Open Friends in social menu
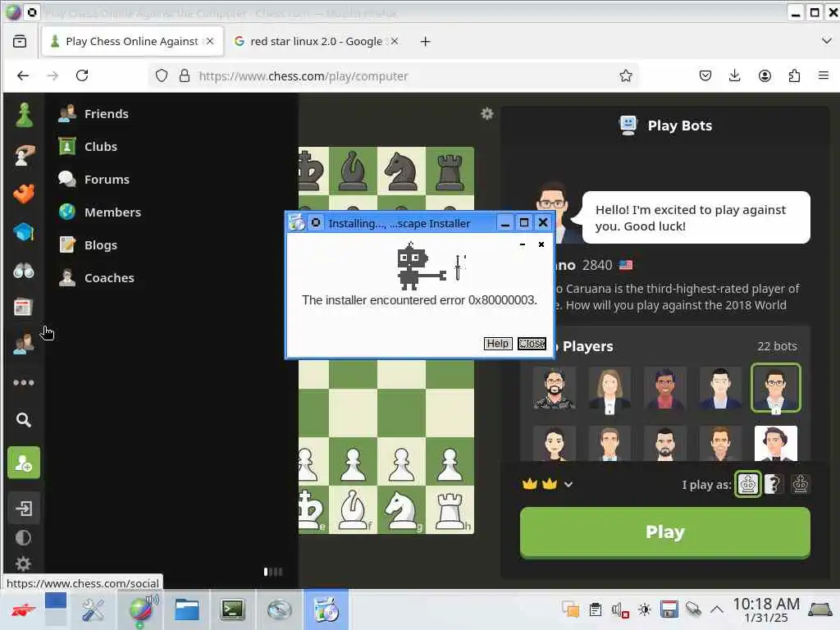The width and height of the screenshot is (840, 630). 94,113
